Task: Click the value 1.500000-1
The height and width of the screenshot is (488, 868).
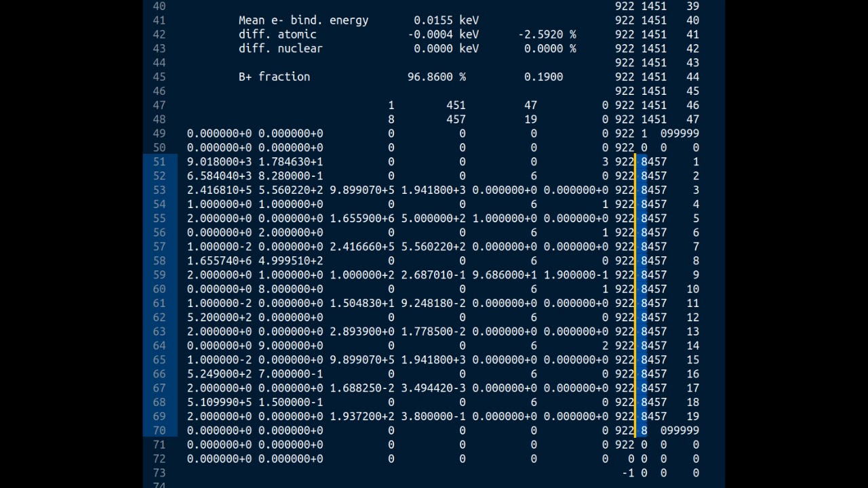Action: [290, 403]
